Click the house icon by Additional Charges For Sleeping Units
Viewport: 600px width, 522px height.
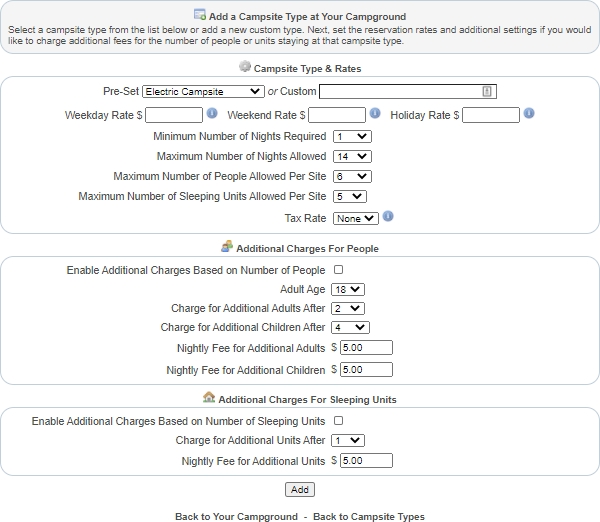coord(209,398)
